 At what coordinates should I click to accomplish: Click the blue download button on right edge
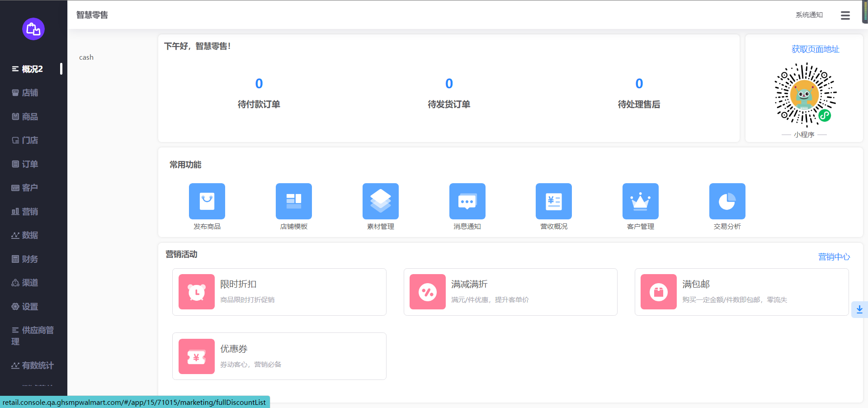point(859,309)
